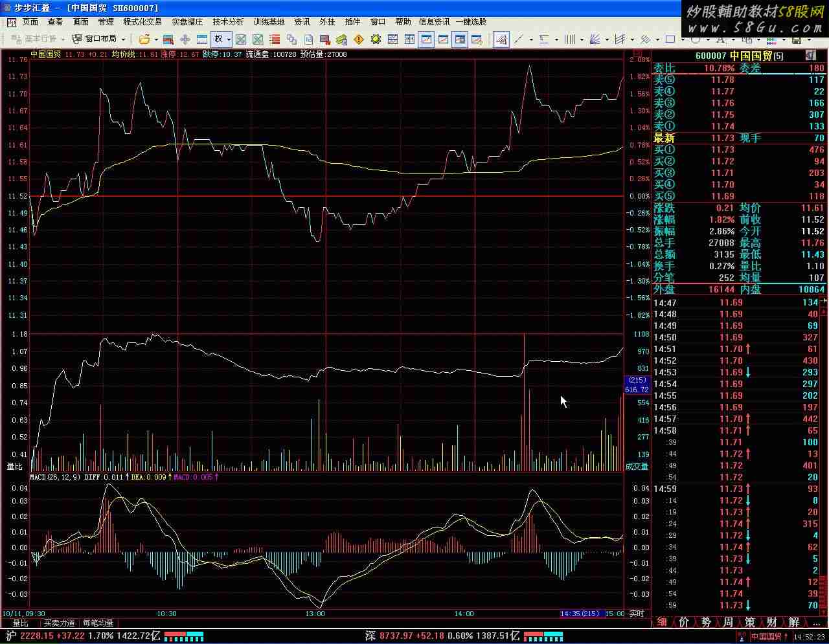This screenshot has width=829, height=644.
Task: Click the 沪 Shanghai index status entry
Action: 82,636
